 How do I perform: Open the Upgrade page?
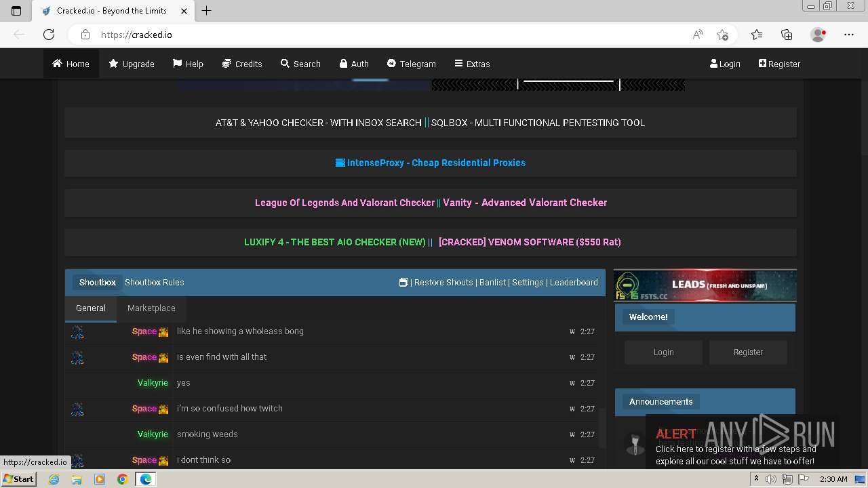pyautogui.click(x=132, y=64)
